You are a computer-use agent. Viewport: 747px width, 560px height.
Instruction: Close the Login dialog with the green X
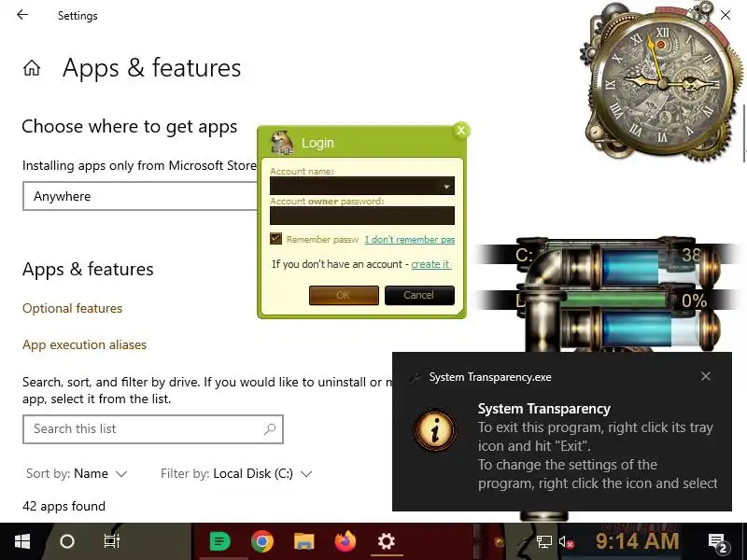461,130
